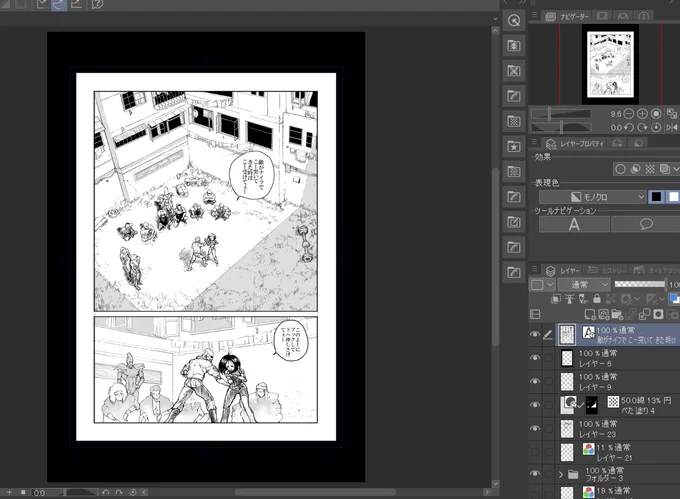This screenshot has width=680, height=499.
Task: Hide レイヤー 23 with eye icon
Action: 535,428
